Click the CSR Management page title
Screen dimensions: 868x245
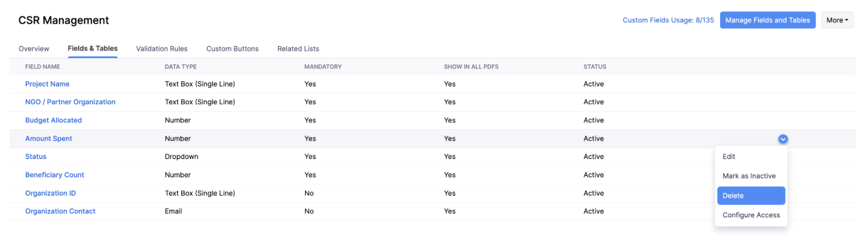(64, 21)
